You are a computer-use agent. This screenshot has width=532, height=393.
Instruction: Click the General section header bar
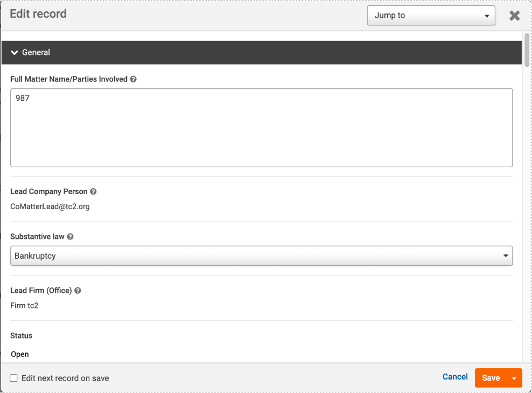[262, 53]
